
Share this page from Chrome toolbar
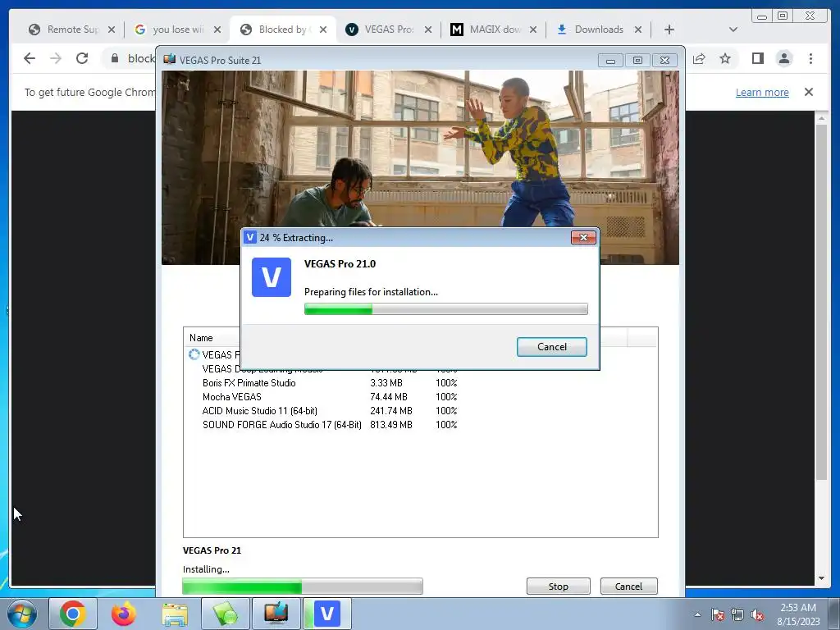click(699, 58)
